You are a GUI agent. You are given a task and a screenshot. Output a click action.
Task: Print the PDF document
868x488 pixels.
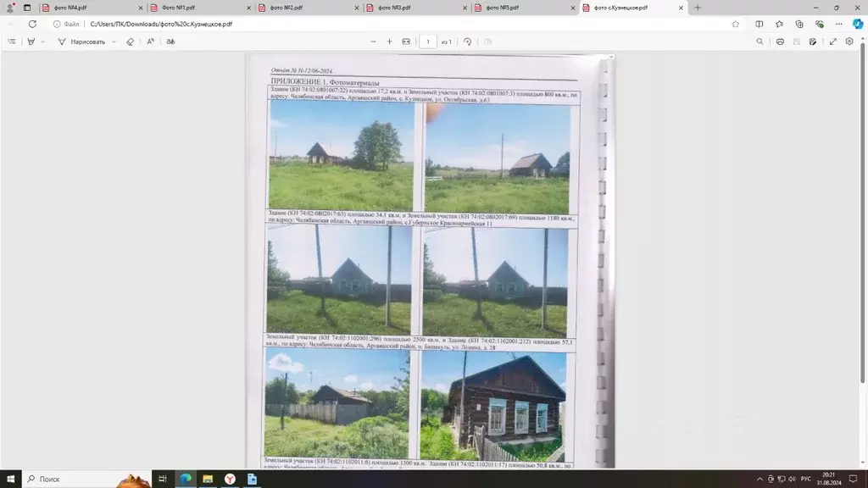click(780, 42)
